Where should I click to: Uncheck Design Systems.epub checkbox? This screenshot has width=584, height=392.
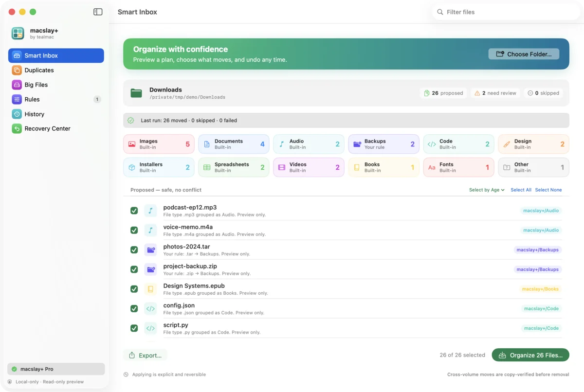click(x=134, y=289)
